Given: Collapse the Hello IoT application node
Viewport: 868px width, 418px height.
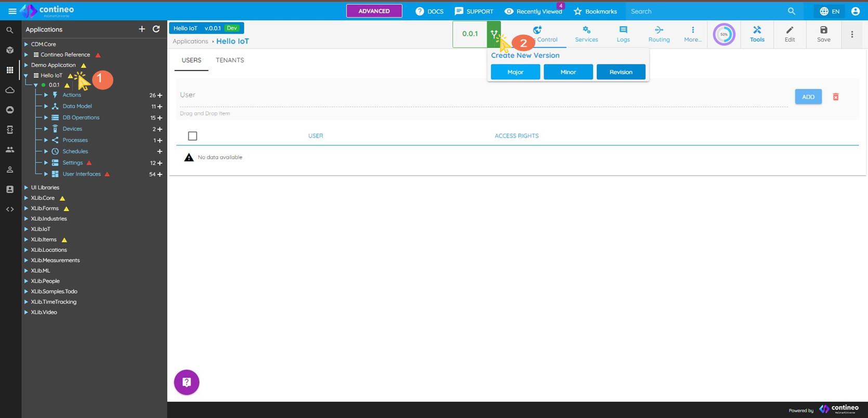Looking at the screenshot, I should click(x=26, y=76).
